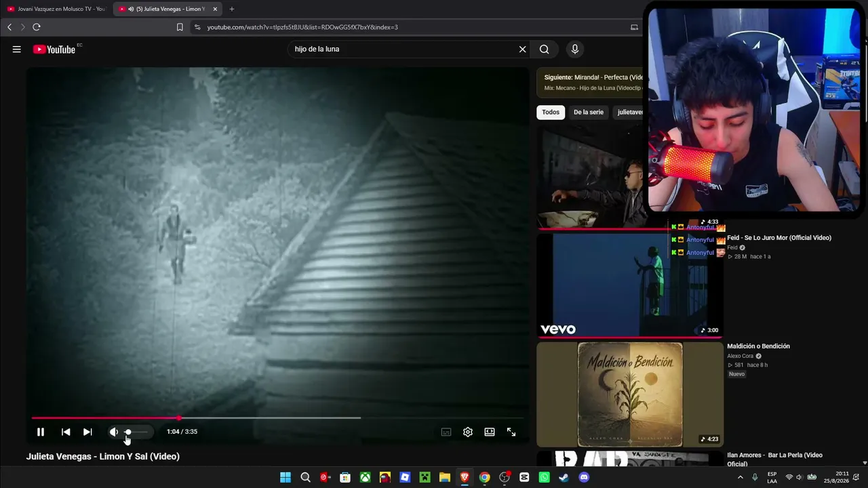Screen dimensions: 868x488
Task: Open the 'Maldición o Bendición' album thumbnail
Action: [x=630, y=394]
